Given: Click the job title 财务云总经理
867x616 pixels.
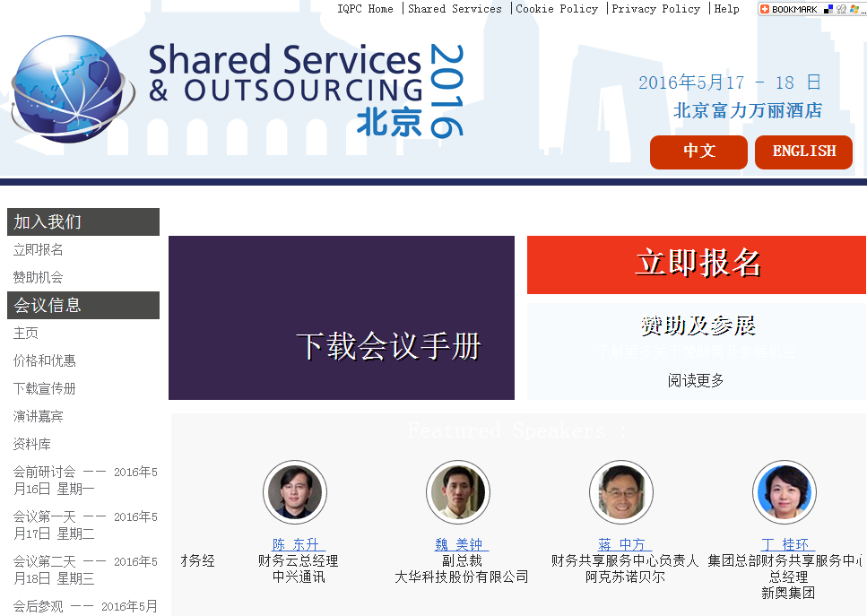Looking at the screenshot, I should pos(298,560).
